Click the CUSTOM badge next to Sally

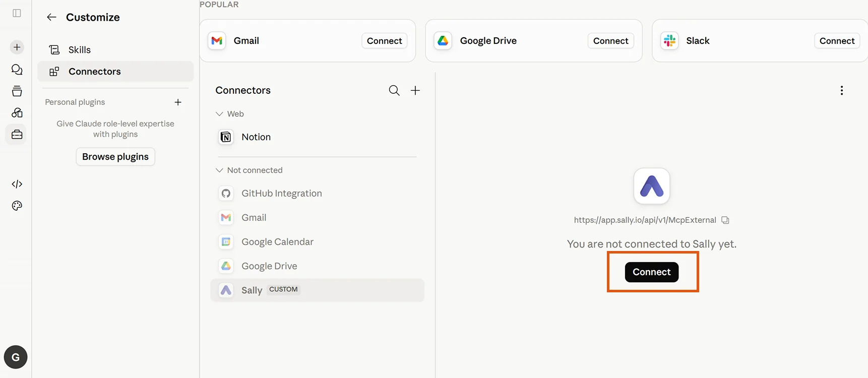tap(283, 289)
